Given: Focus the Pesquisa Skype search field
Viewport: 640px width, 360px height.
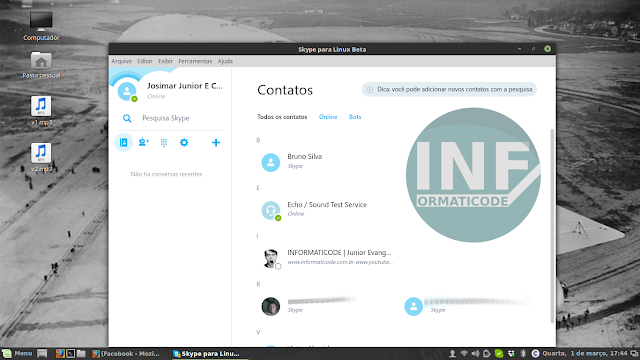Looking at the screenshot, I should tap(171, 118).
